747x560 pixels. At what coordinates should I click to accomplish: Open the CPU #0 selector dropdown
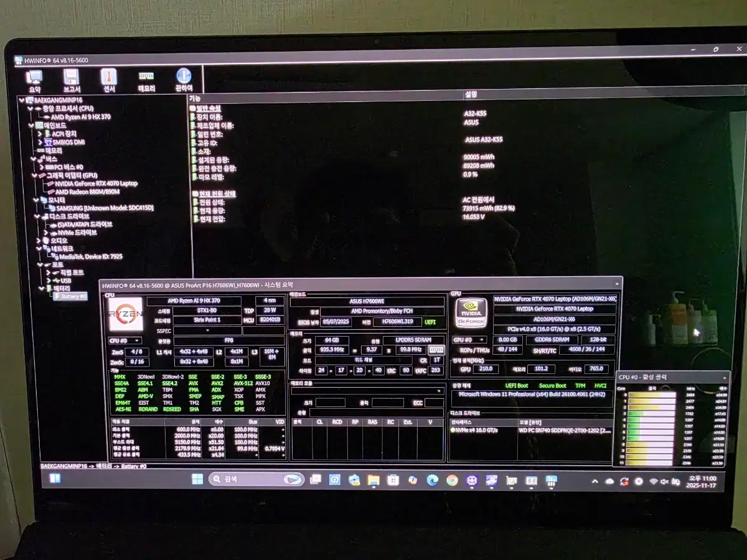125,340
